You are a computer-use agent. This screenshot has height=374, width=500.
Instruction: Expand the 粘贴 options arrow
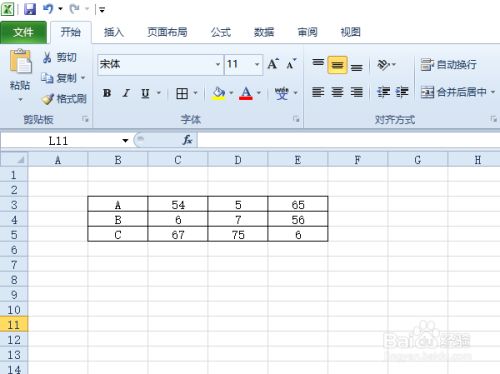20,100
